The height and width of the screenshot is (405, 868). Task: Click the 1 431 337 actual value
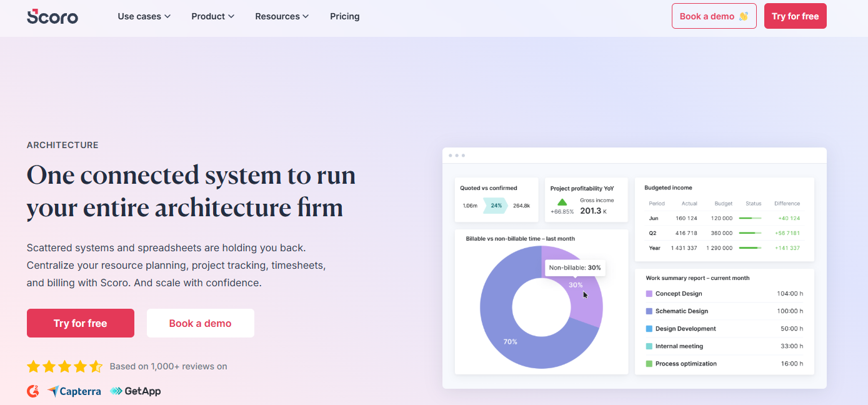pyautogui.click(x=684, y=248)
